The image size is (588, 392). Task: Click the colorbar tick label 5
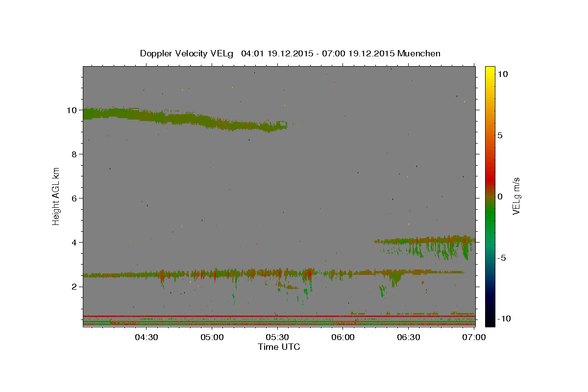point(500,135)
